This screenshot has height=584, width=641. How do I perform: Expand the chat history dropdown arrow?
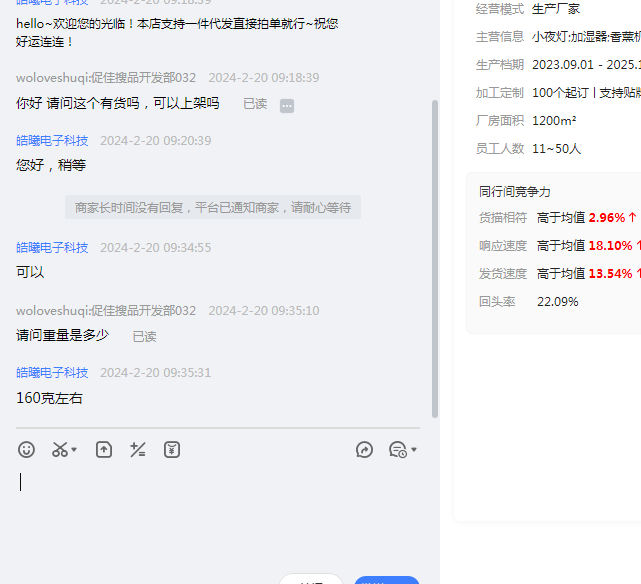tap(414, 450)
